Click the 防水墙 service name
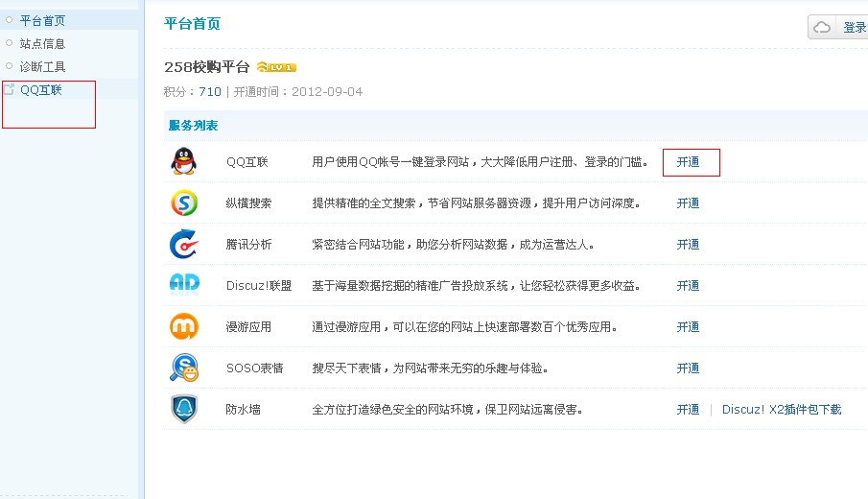The image size is (868, 499). [243, 410]
